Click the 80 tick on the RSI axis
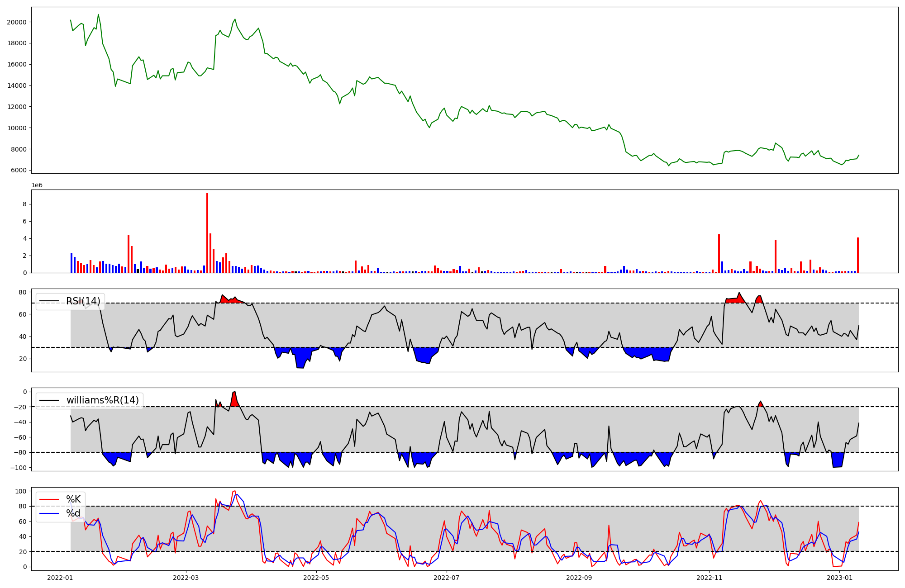905x588 pixels. click(x=23, y=292)
